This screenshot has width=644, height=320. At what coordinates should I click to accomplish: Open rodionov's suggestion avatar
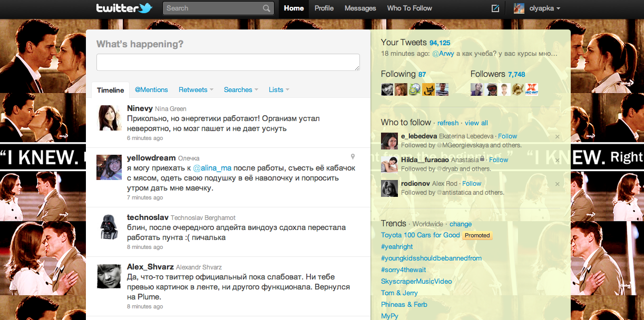point(389,188)
